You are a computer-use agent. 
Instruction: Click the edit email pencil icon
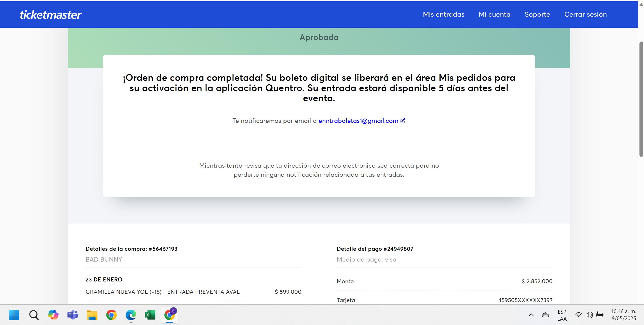[x=403, y=121]
